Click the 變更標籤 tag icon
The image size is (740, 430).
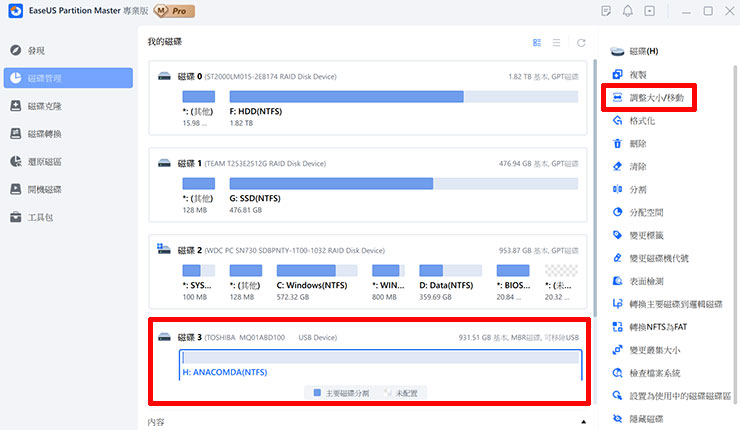pyautogui.click(x=617, y=235)
